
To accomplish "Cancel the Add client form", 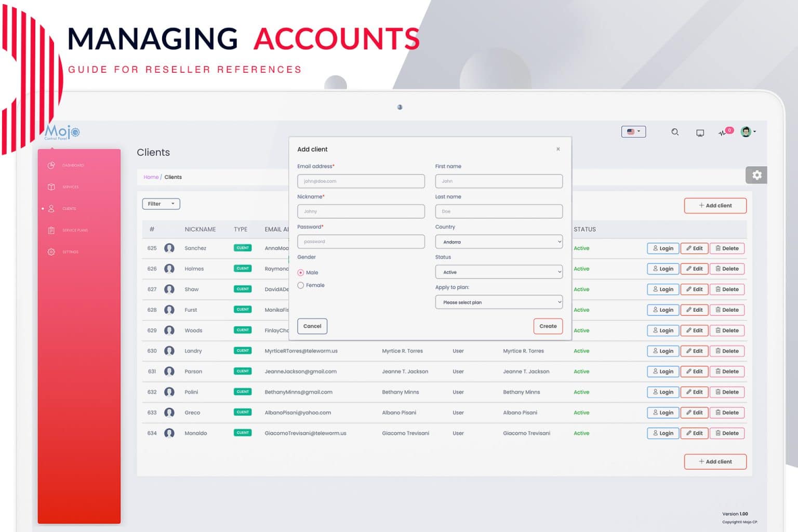I will [x=312, y=326].
